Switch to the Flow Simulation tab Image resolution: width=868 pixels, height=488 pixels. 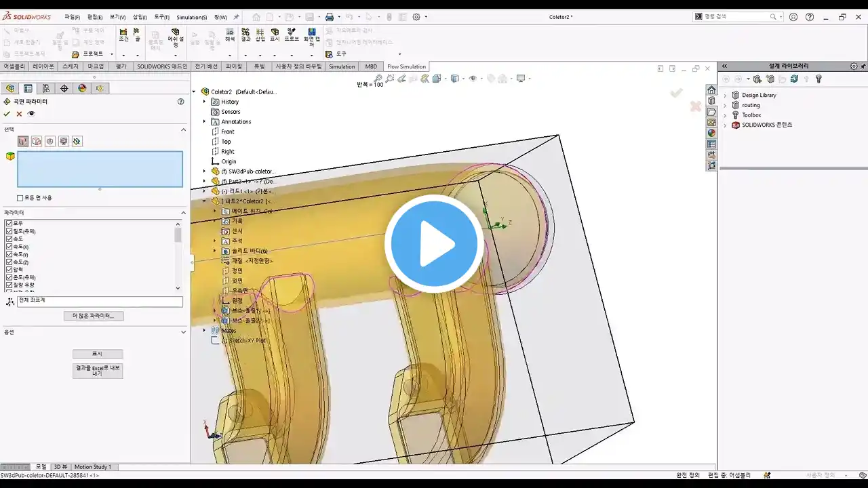[406, 66]
